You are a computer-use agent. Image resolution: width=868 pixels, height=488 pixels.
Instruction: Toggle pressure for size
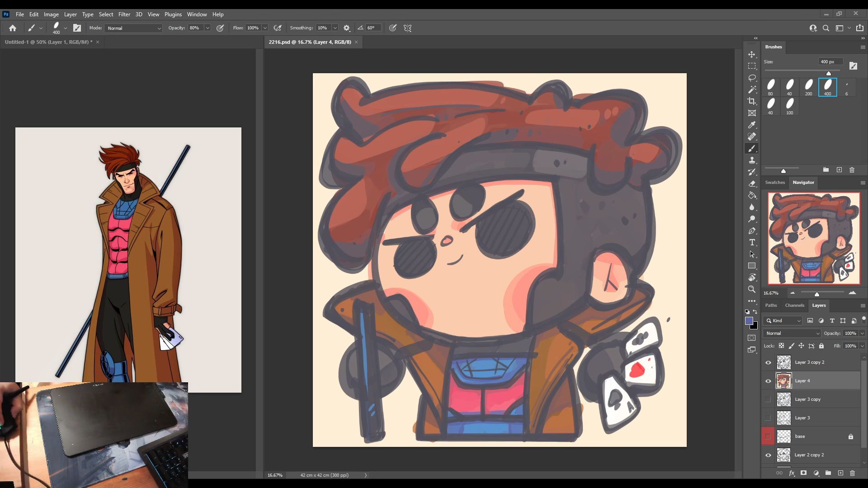pyautogui.click(x=393, y=28)
